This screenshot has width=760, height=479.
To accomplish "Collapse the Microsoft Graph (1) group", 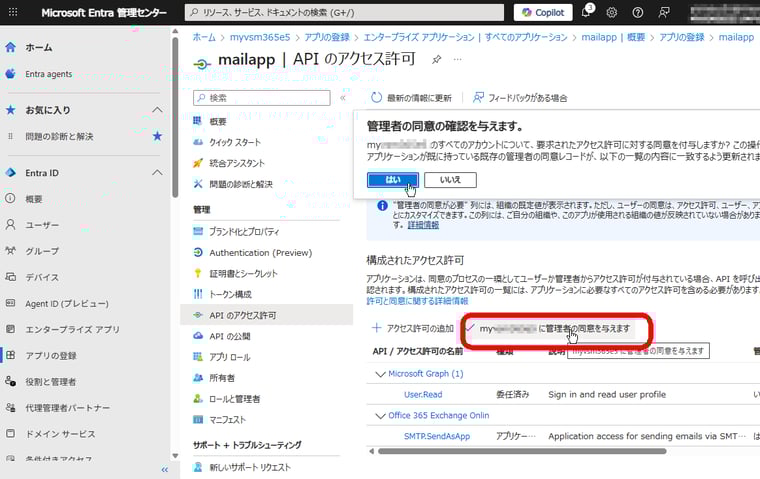I will click(380, 374).
